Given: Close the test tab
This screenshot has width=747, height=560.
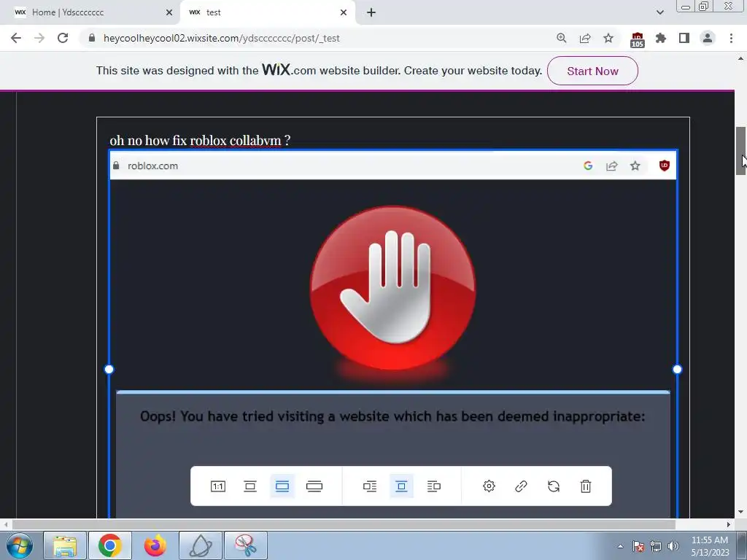Looking at the screenshot, I should click(x=344, y=12).
